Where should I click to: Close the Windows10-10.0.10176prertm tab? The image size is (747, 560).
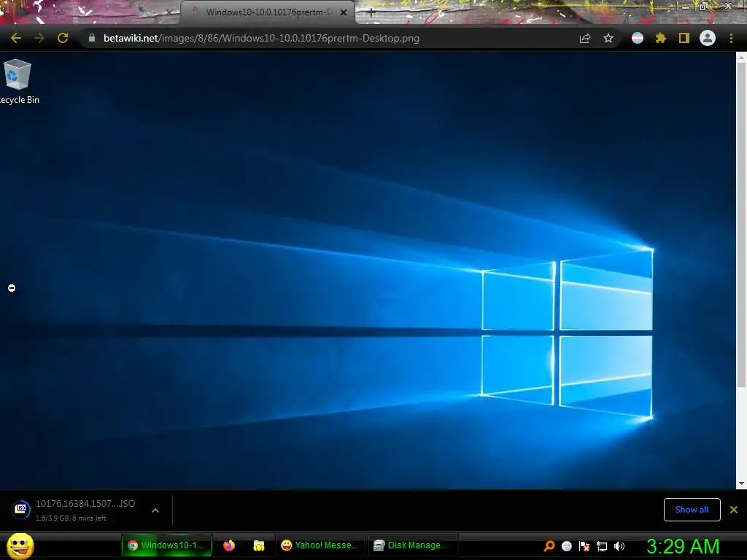pyautogui.click(x=344, y=12)
